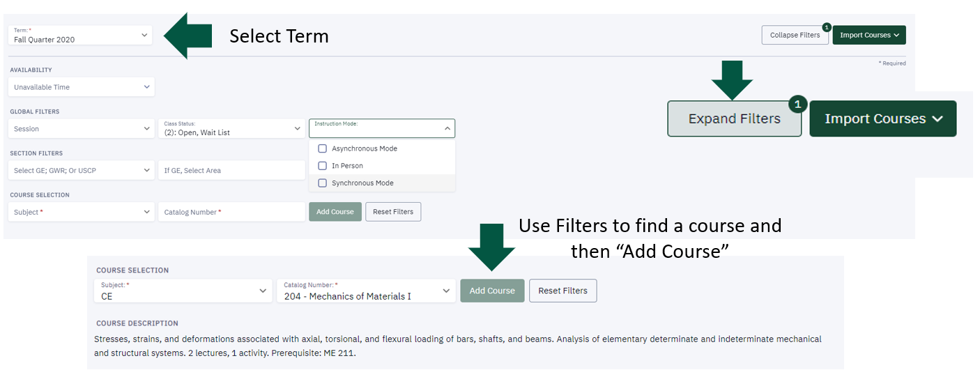The image size is (980, 377).
Task: Click the small Collapse Filters button
Action: tap(795, 35)
